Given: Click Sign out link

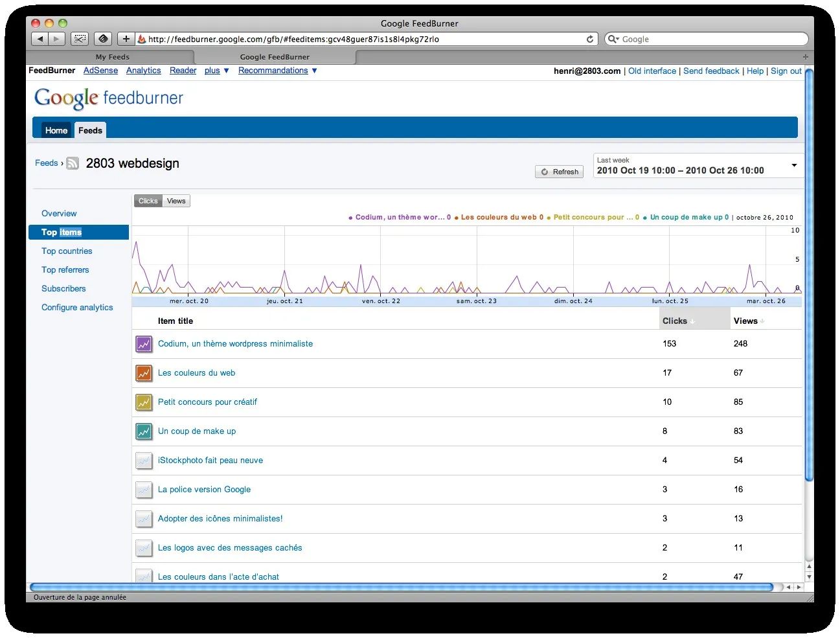Looking at the screenshot, I should point(786,71).
